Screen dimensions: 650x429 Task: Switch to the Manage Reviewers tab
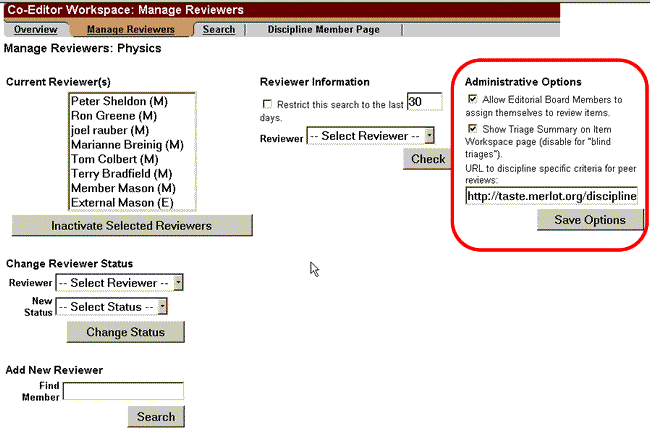130,30
